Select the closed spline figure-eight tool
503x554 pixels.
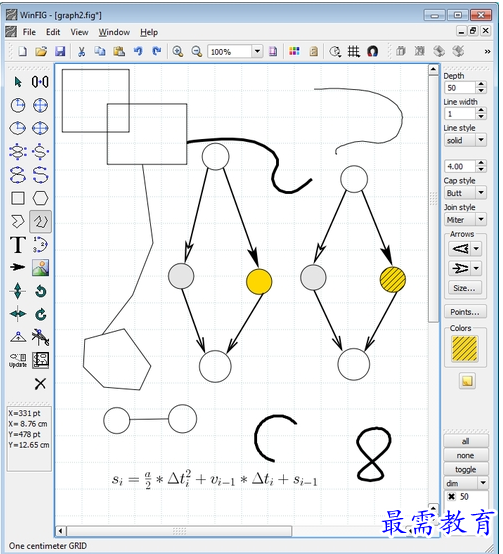[18, 175]
